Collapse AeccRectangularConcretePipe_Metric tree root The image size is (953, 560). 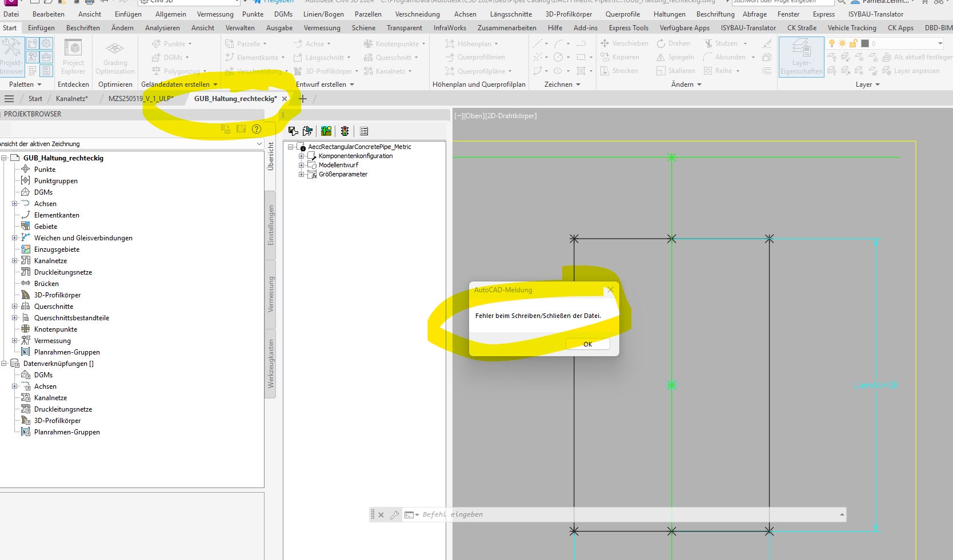click(291, 147)
